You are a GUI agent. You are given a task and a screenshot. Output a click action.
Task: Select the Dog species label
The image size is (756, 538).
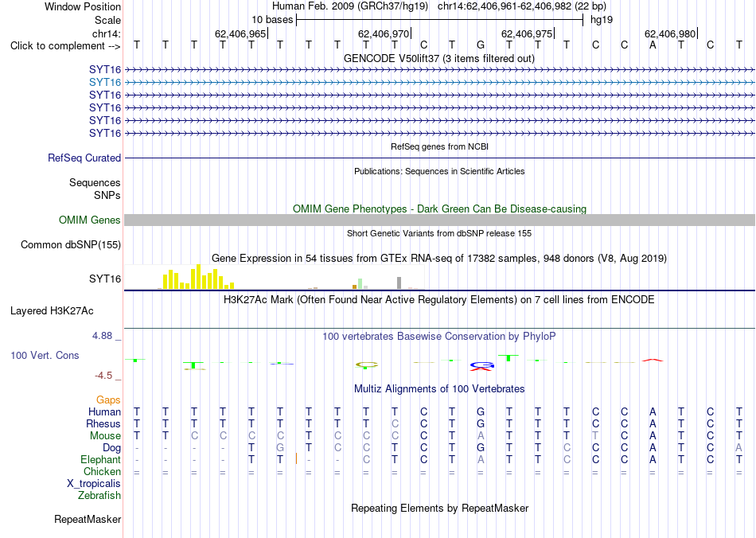111,448
